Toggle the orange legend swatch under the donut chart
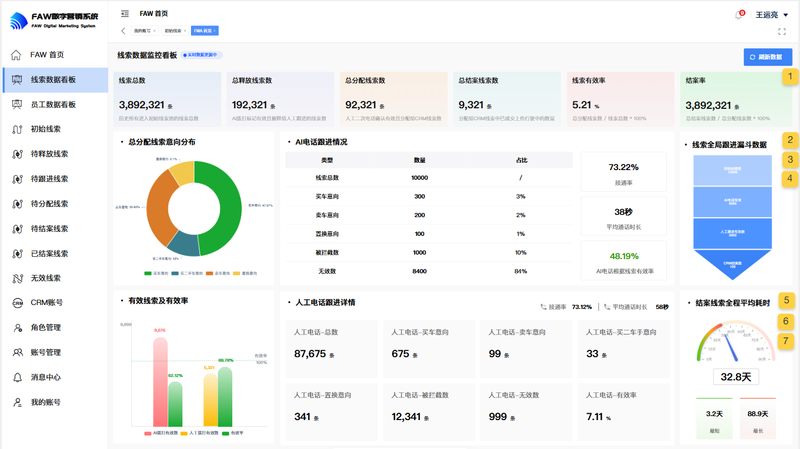 pos(209,273)
